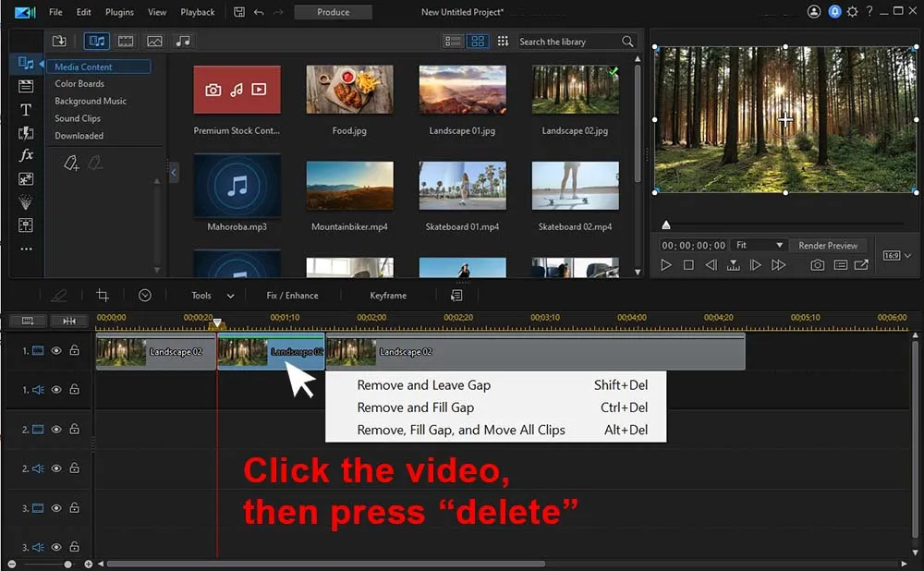Expand the Tools dropdown chevron
The image size is (924, 571).
click(231, 295)
